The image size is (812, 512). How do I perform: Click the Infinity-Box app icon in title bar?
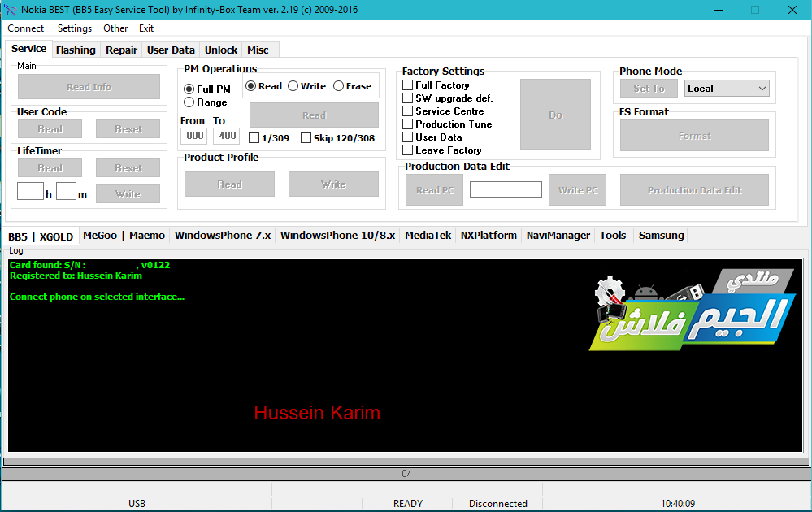[10, 10]
